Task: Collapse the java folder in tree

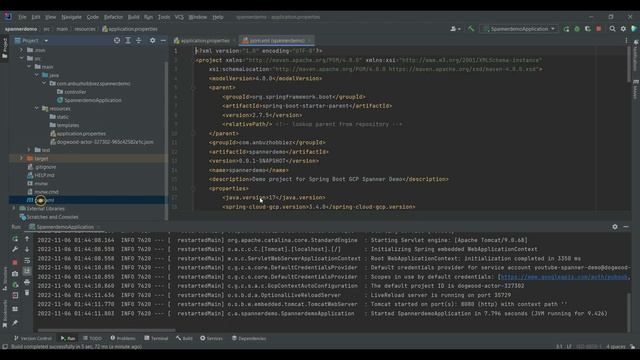Action: click(x=36, y=75)
